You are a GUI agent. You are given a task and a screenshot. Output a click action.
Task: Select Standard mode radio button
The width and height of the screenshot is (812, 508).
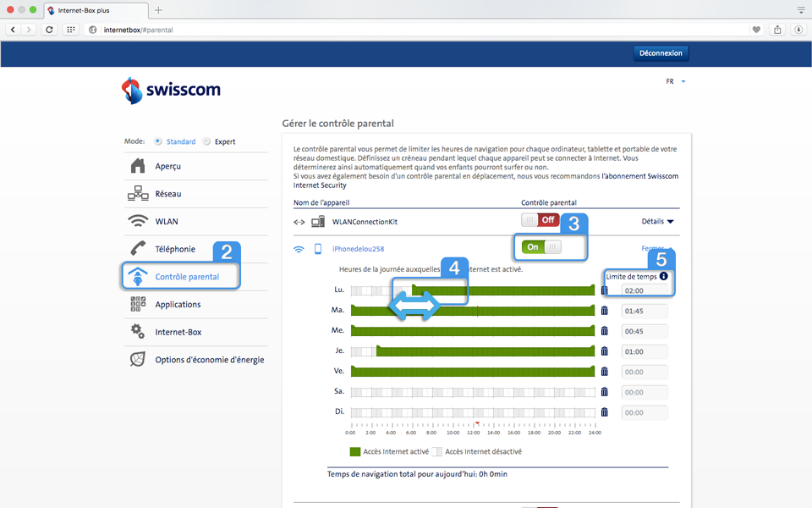[158, 141]
